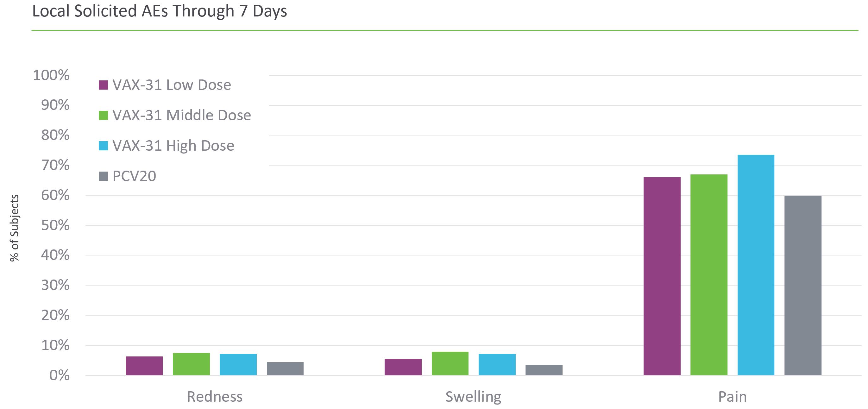Click the green Middle Dose bar for Pain

(709, 274)
